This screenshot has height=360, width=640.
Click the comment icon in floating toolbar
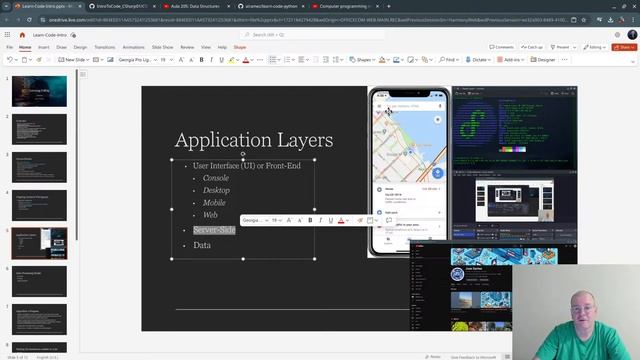click(389, 220)
